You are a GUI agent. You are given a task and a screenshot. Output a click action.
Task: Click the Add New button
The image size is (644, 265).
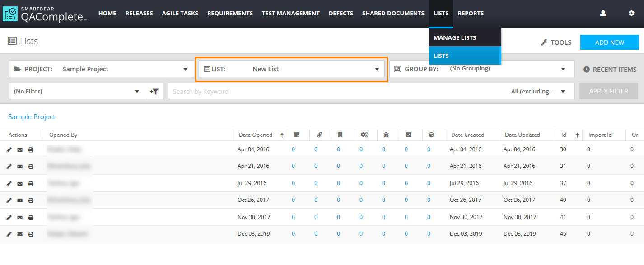click(609, 42)
